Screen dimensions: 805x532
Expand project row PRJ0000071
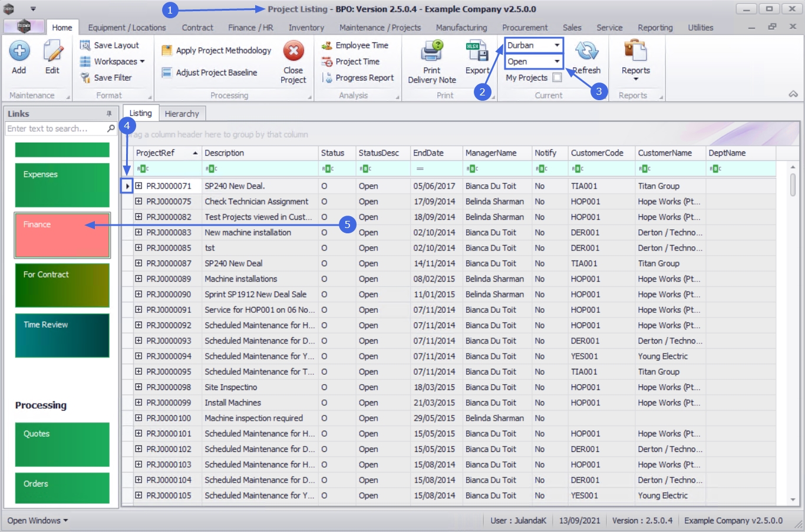tap(139, 186)
